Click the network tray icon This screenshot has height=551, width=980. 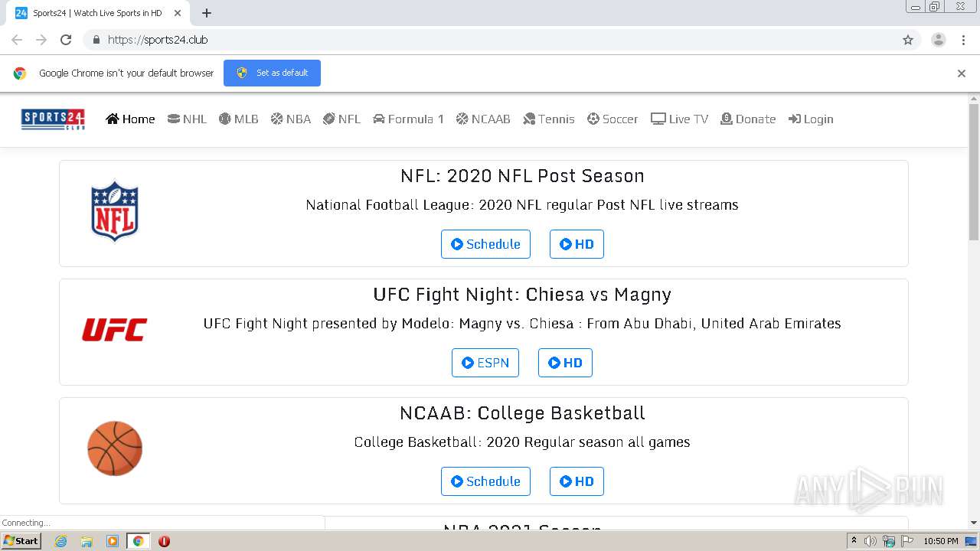click(889, 541)
